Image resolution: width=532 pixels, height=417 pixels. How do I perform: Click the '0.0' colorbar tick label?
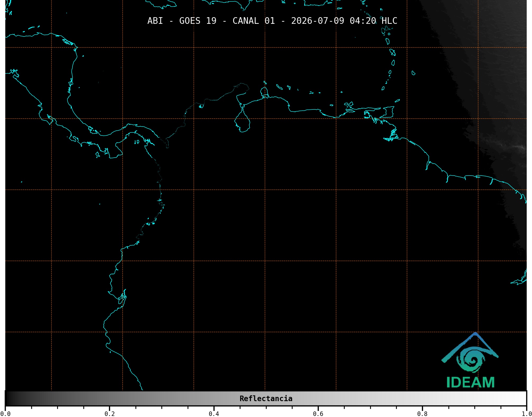(5, 414)
